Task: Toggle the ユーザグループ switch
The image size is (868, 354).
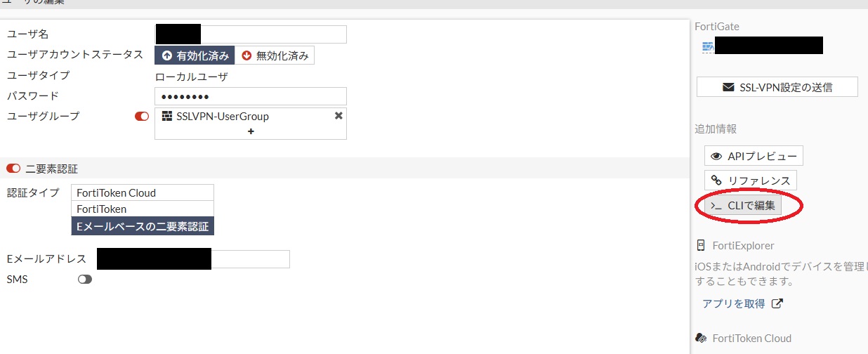Action: 142,117
